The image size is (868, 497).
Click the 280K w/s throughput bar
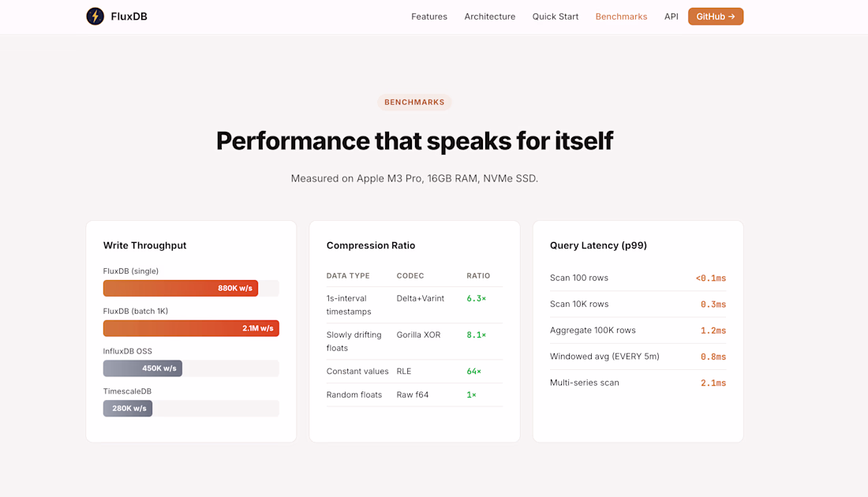pos(127,409)
